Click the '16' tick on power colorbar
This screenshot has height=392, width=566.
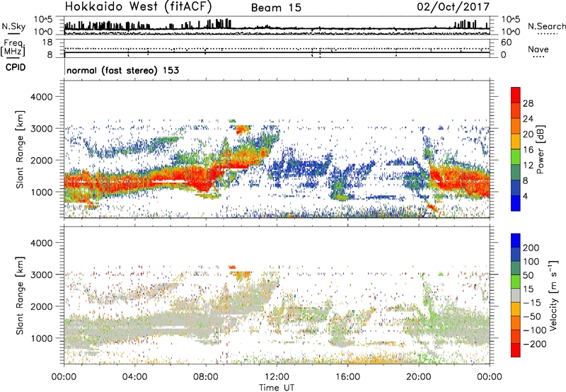[528, 150]
